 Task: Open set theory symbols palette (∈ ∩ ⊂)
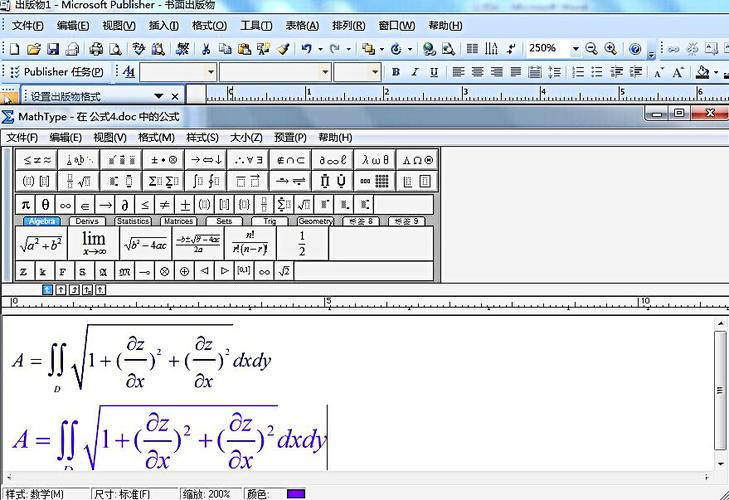point(291,160)
